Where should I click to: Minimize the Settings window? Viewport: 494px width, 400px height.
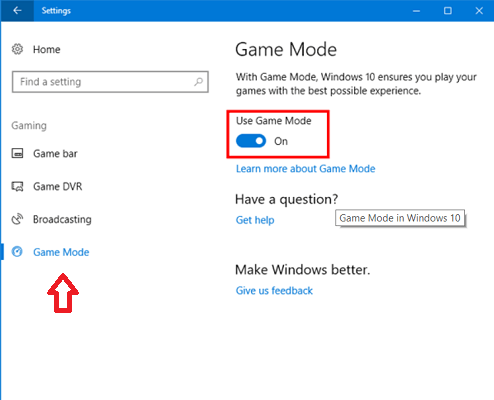coord(416,11)
